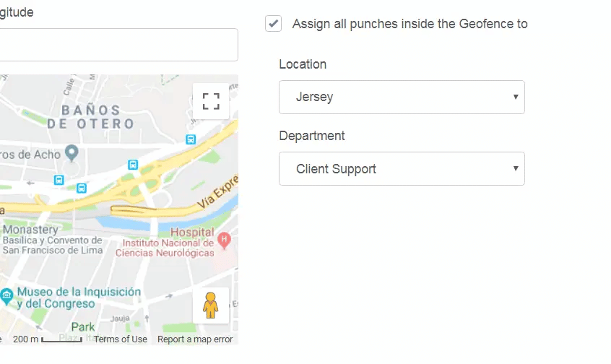Select the bus stop icon below fullscreen button
611x364 pixels.
pos(191,139)
